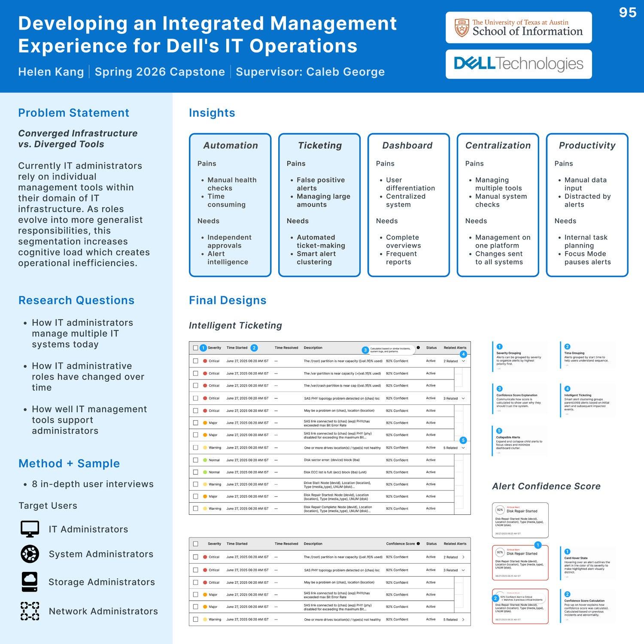Collapse the down chevron beside 2 Related
The image size is (644, 644).
[x=463, y=361]
